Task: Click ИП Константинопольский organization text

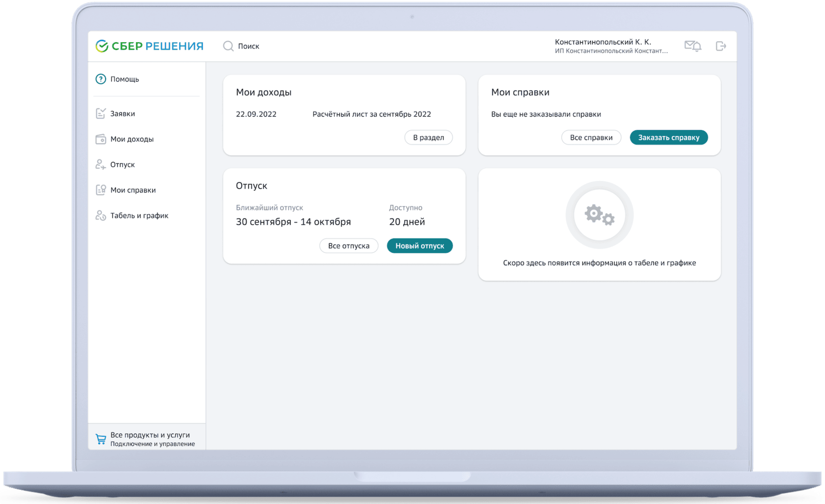Action: [x=611, y=51]
